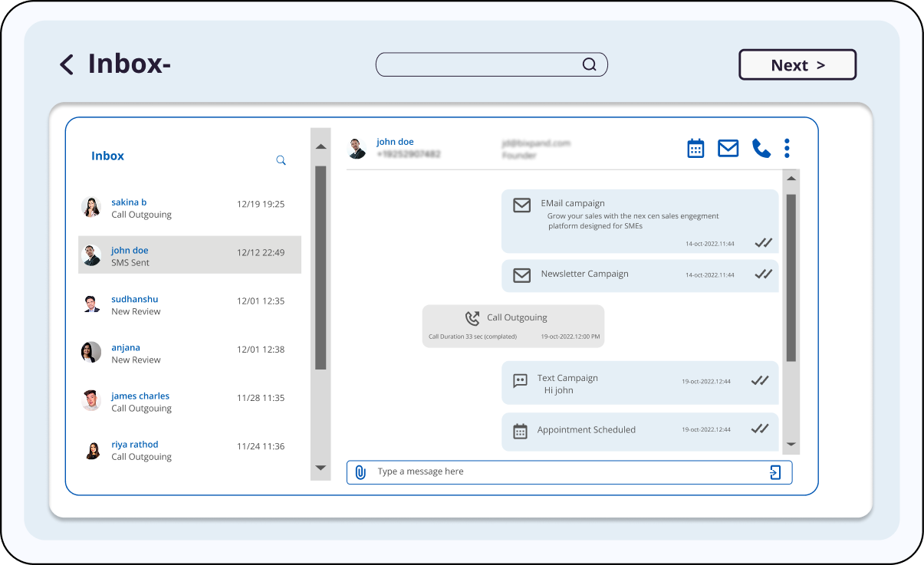
Task: Click the Call Outgoing message bubble
Action: (513, 326)
